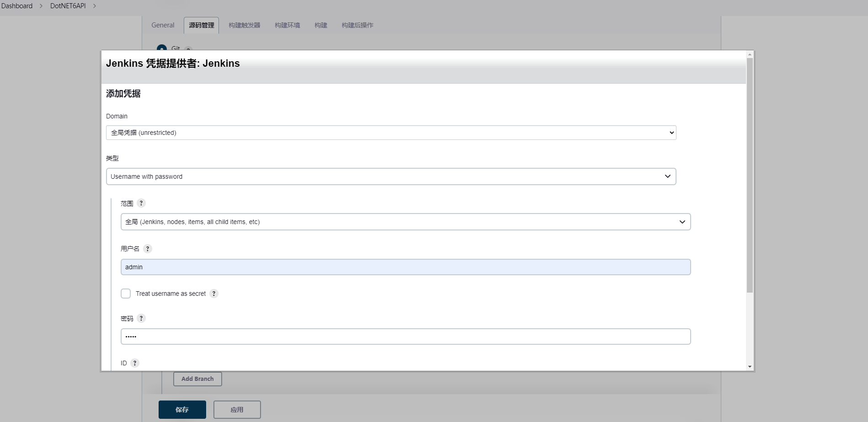Viewport: 868px width, 422px height.
Task: Click the dialog scrollbar up arrow
Action: pyautogui.click(x=750, y=54)
